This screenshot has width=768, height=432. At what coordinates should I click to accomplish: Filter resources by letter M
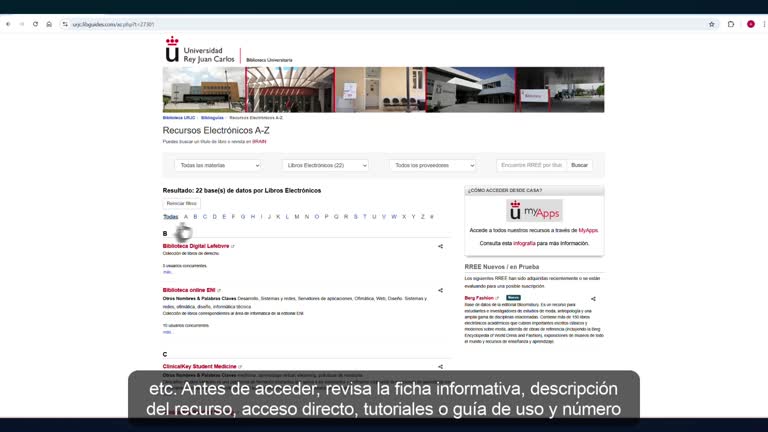(297, 217)
